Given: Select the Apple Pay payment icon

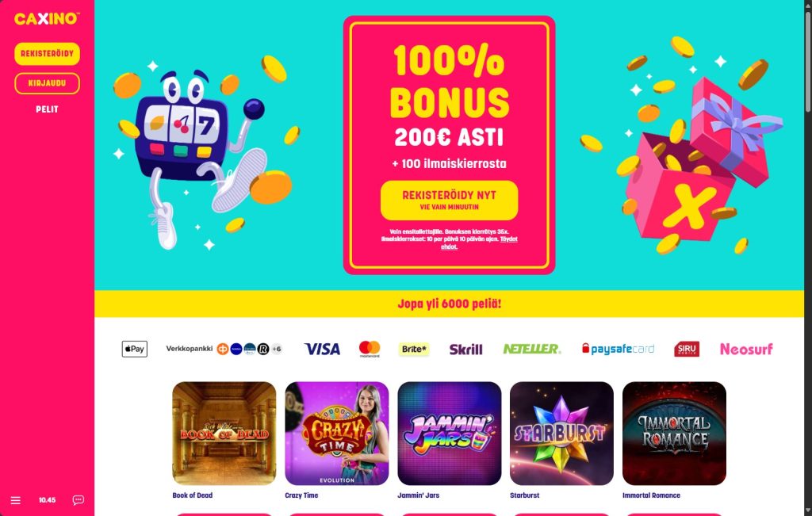Looking at the screenshot, I should 135,349.
